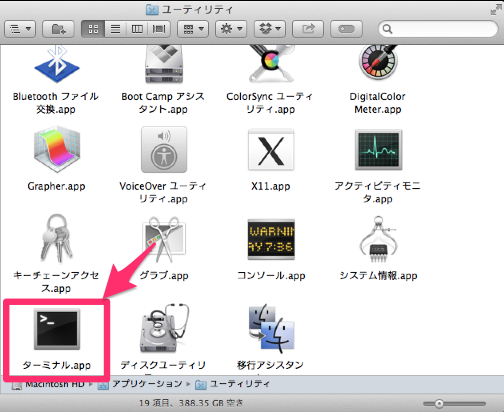Select the ターミナル.app file name label

coord(56,365)
